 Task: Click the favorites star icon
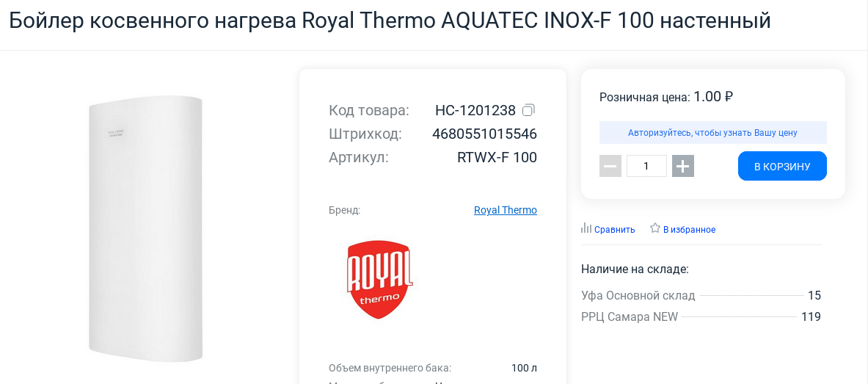coord(655,228)
